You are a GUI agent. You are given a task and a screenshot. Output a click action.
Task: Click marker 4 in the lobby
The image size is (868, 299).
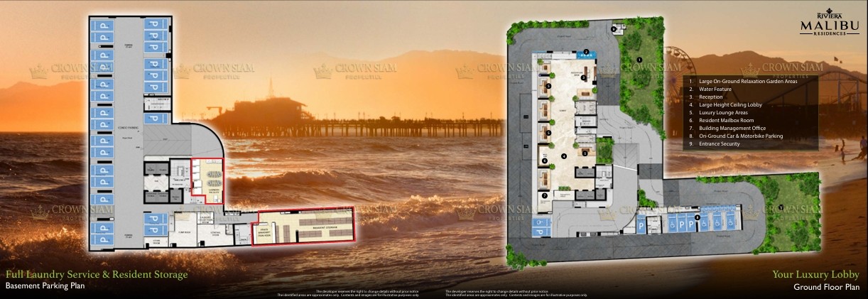(x=564, y=156)
